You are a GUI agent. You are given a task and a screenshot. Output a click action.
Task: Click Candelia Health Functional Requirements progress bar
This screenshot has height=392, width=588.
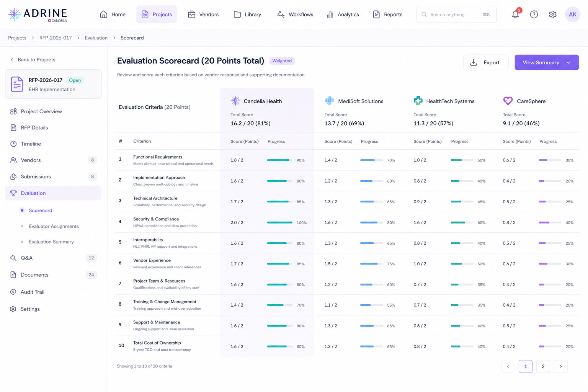(280, 160)
